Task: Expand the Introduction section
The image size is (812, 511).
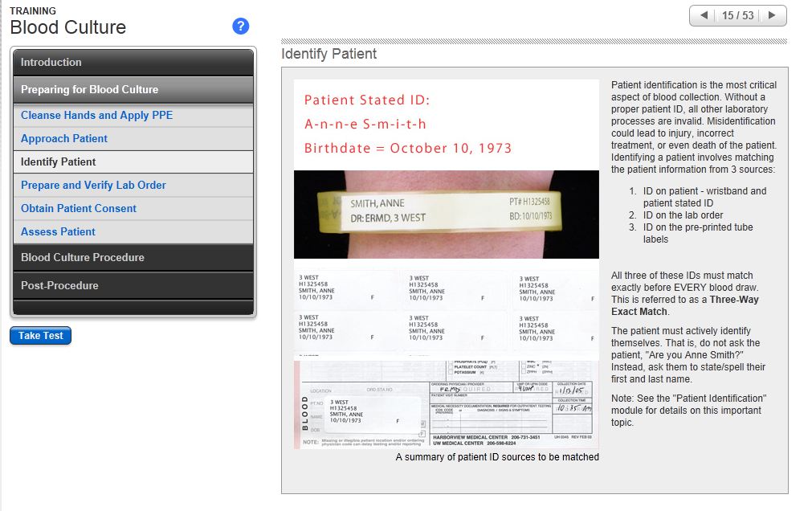Action: click(x=133, y=62)
